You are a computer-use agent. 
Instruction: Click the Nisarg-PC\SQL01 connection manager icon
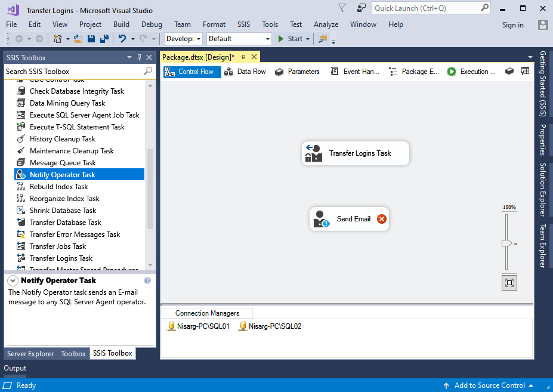171,326
